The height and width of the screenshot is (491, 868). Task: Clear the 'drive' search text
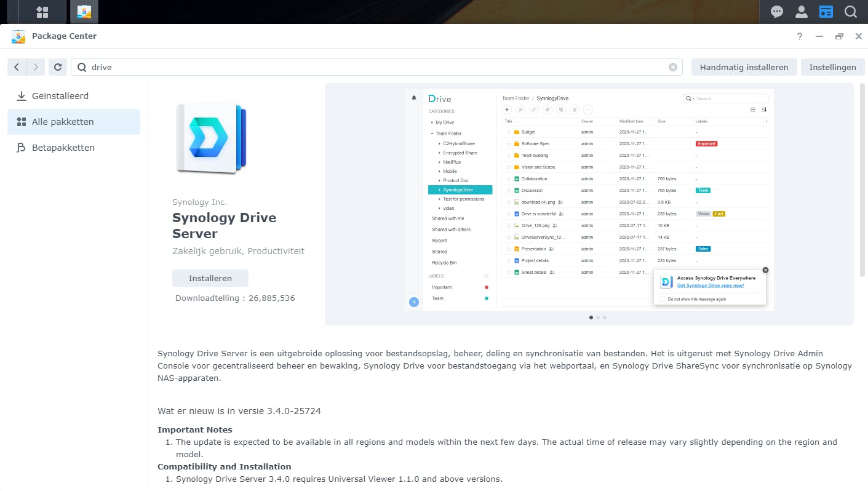click(x=673, y=67)
